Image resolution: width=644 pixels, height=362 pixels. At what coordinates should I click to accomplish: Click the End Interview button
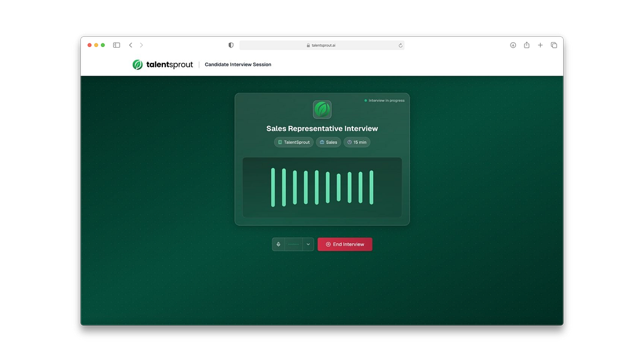point(345,244)
